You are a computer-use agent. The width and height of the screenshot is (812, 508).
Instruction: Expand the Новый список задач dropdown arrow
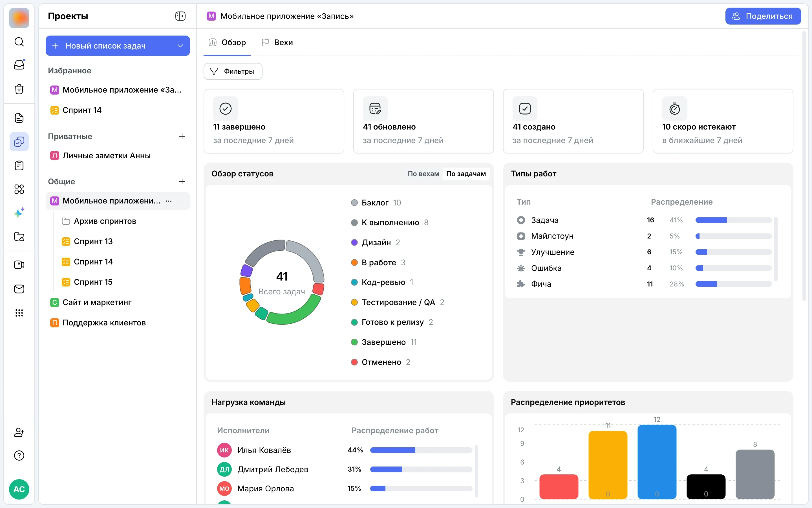pos(180,46)
